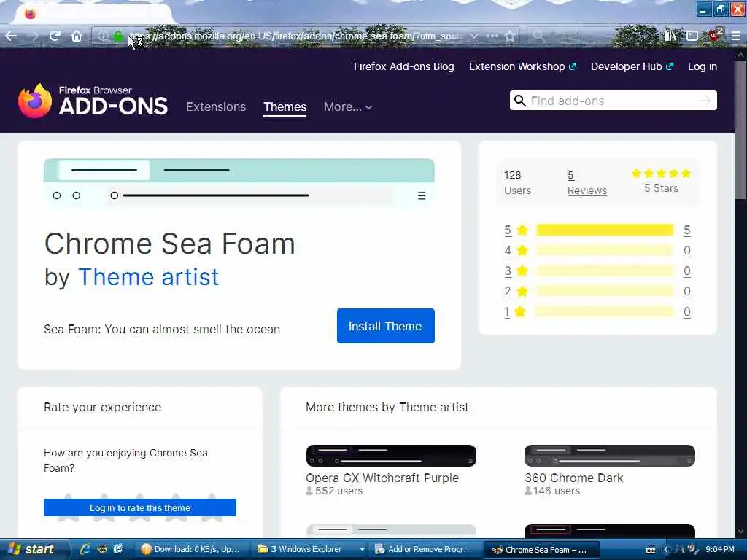Click the green padlock security icon
This screenshot has width=747, height=560.
[x=117, y=36]
